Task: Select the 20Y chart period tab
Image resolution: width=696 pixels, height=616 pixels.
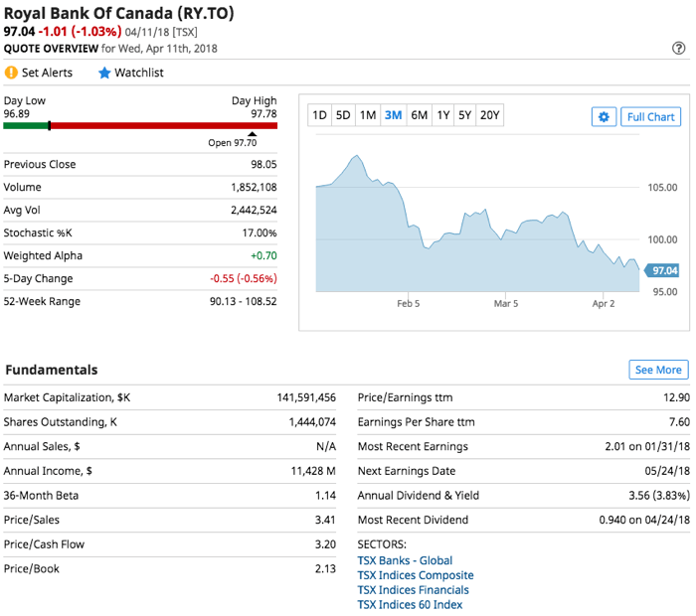Action: click(x=489, y=115)
